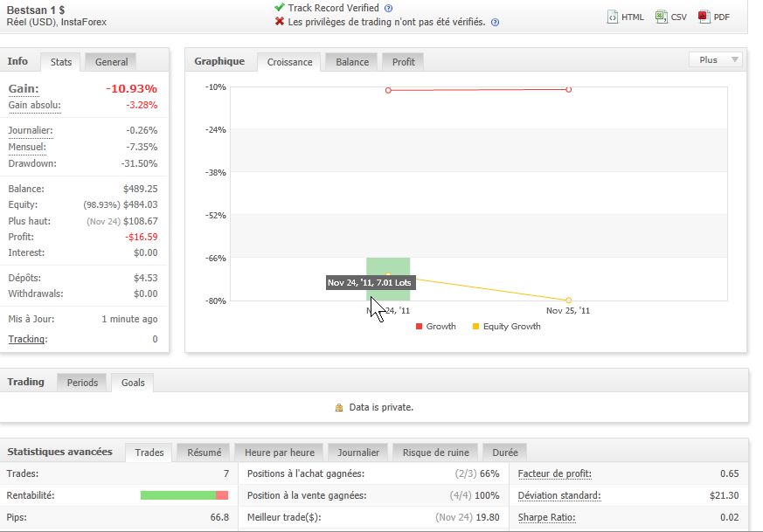
Task: Open help icon beside Track Record Verified
Action: coord(388,8)
